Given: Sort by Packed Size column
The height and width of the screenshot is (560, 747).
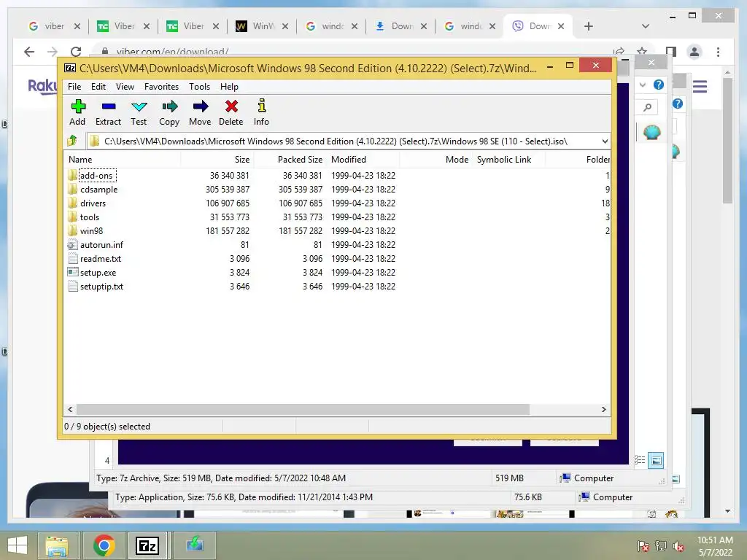Looking at the screenshot, I should 290,160.
